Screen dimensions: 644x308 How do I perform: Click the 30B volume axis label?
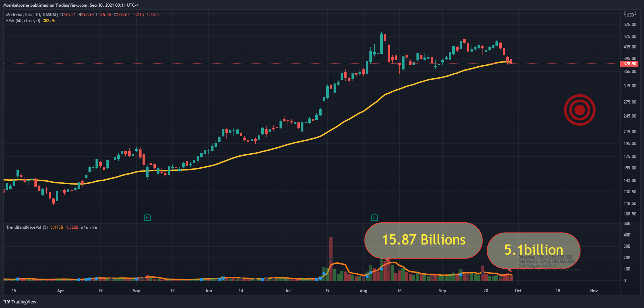pos(627,246)
